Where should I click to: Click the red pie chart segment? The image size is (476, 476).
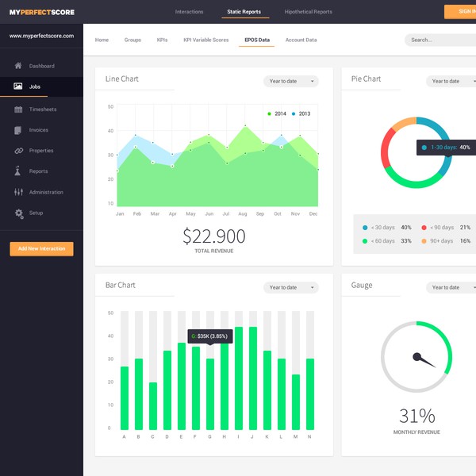(x=385, y=149)
